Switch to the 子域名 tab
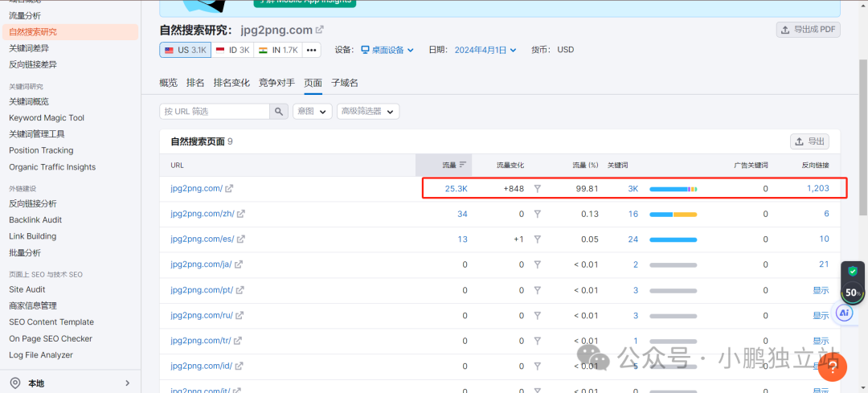Screen dimensions: 868x393 point(344,83)
